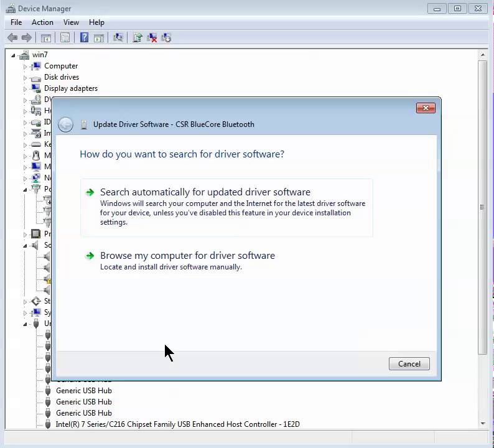Screen dimensions: 494x448
Task: Select the Disk drives tree label
Action: [x=62, y=77]
